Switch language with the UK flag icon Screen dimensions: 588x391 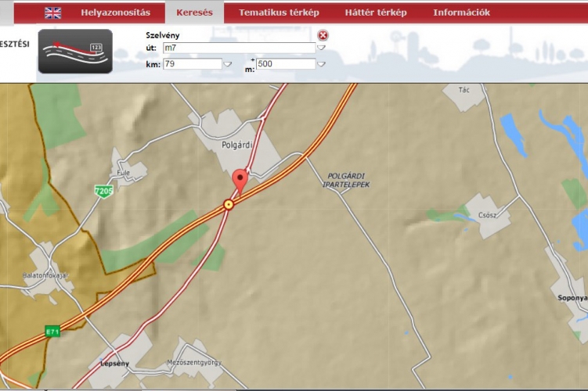(x=52, y=13)
